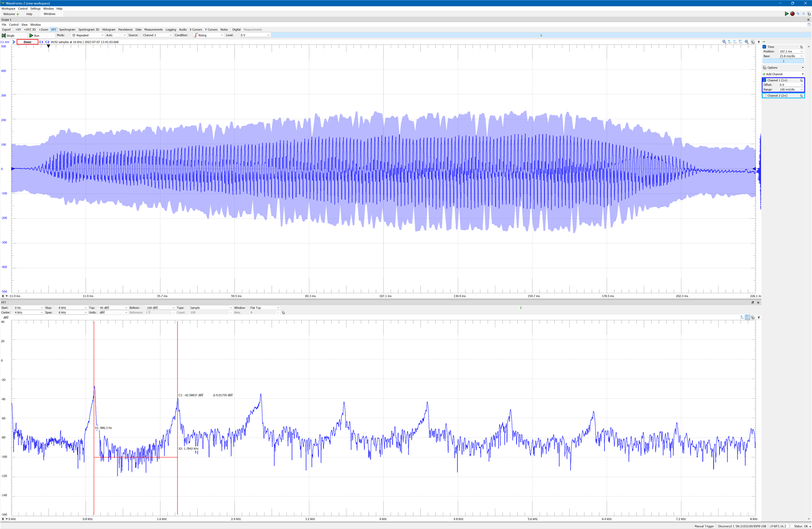812x529 pixels.
Task: Open the Histogram view
Action: tap(108, 30)
